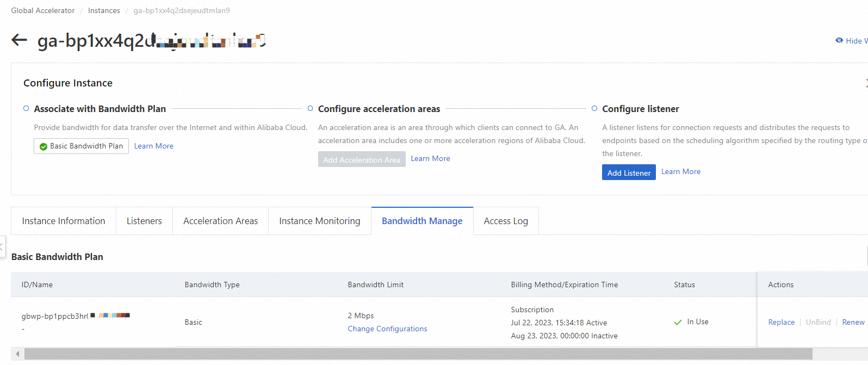
Task: Select the Bandwidth Manage tab
Action: pos(422,221)
